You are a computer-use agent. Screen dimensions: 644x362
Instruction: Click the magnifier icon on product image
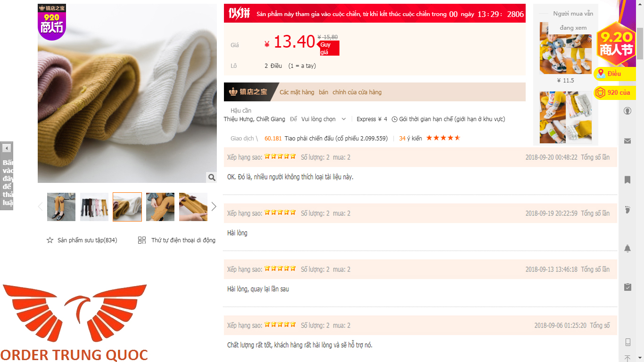211,177
